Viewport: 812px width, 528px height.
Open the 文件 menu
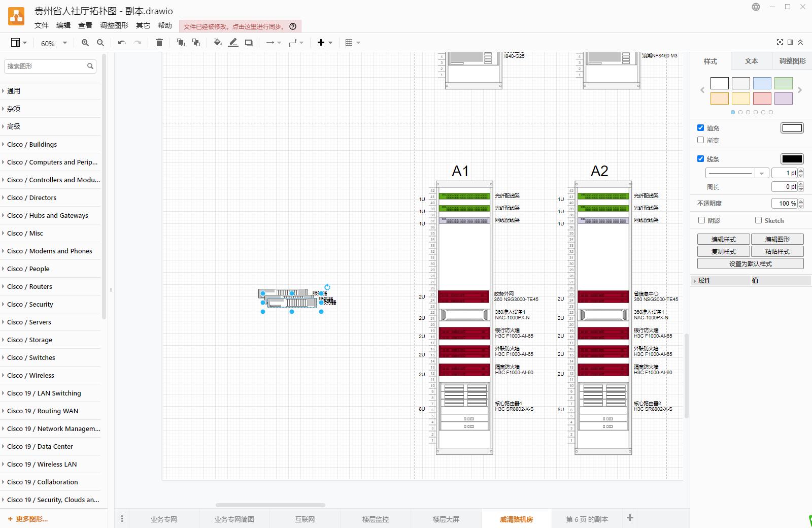tap(42, 25)
